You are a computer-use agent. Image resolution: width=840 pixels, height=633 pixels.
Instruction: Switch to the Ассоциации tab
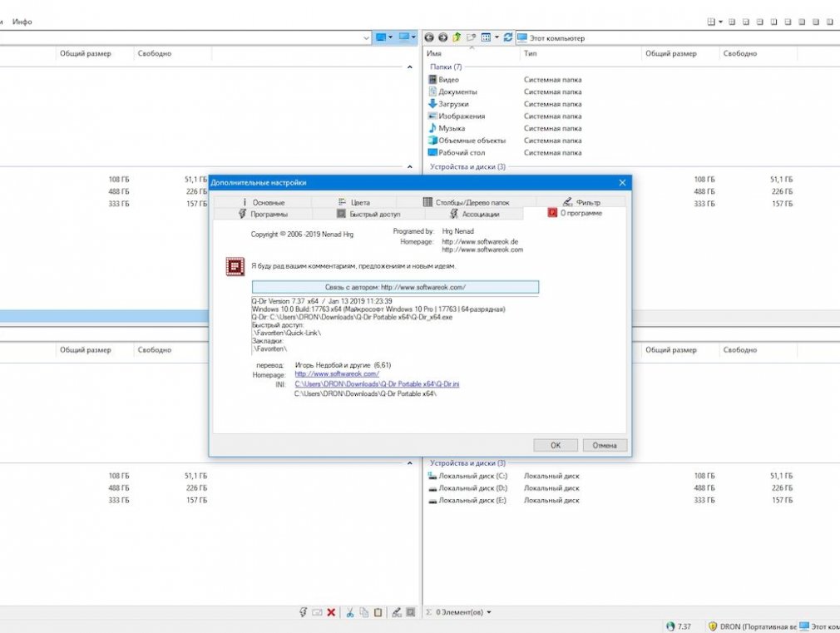(x=474, y=214)
